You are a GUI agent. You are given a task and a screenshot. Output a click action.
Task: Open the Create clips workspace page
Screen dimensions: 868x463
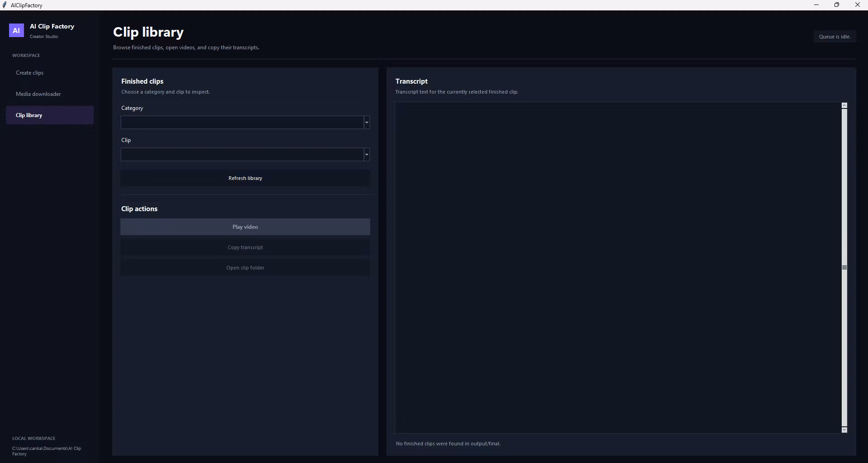[50, 73]
